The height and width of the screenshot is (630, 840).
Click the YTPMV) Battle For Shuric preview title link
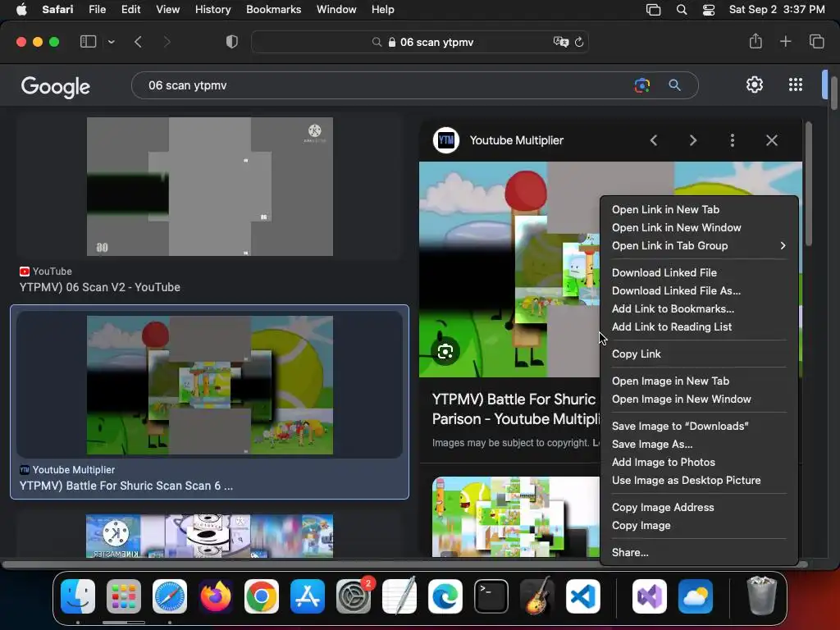tap(515, 409)
